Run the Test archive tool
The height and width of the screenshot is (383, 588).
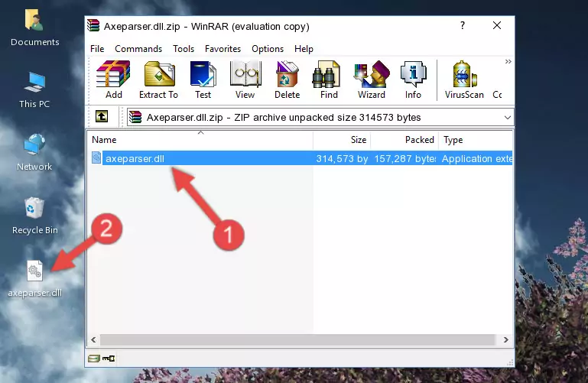[x=203, y=80]
